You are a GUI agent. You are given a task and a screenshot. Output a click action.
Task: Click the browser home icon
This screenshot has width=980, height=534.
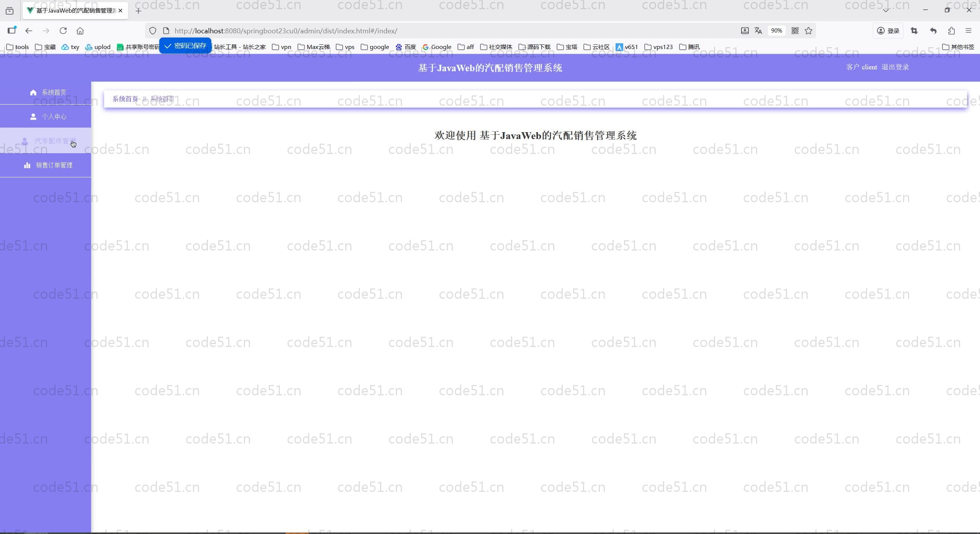(x=80, y=31)
